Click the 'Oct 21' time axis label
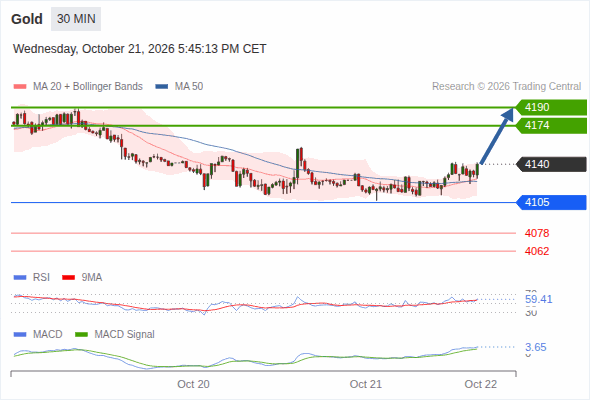The width and height of the screenshot is (590, 400). (366, 384)
